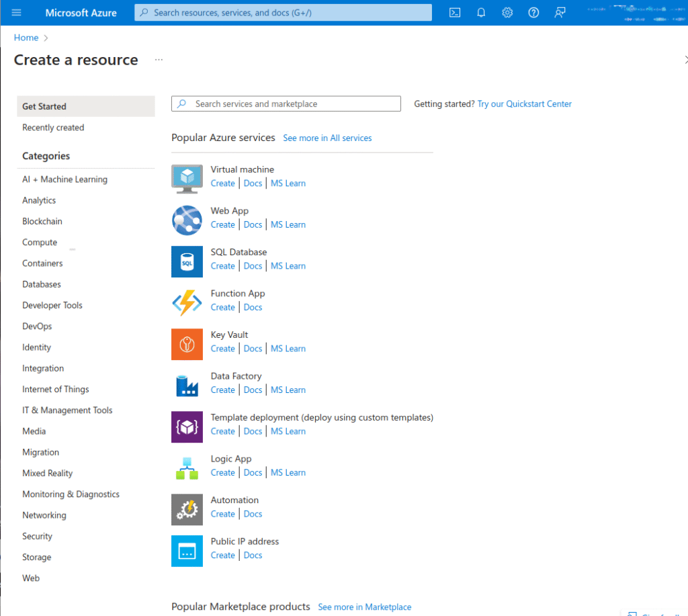
Task: Select the Containers category
Action: (42, 263)
